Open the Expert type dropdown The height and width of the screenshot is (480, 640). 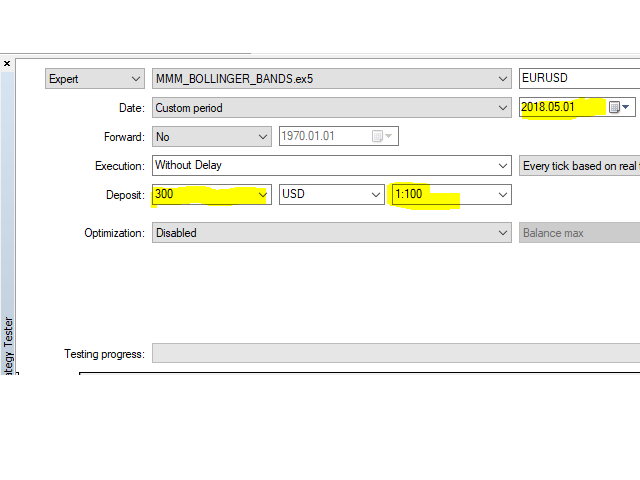click(x=95, y=78)
